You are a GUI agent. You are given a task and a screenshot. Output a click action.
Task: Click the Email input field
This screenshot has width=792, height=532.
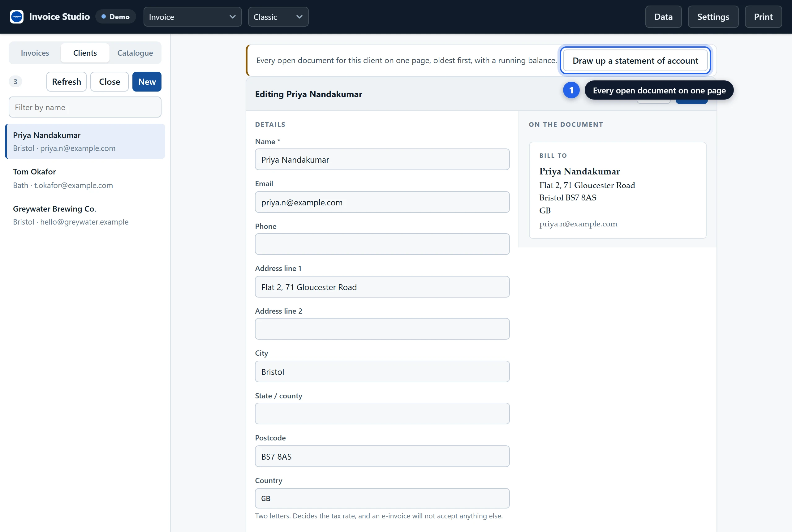pos(382,202)
